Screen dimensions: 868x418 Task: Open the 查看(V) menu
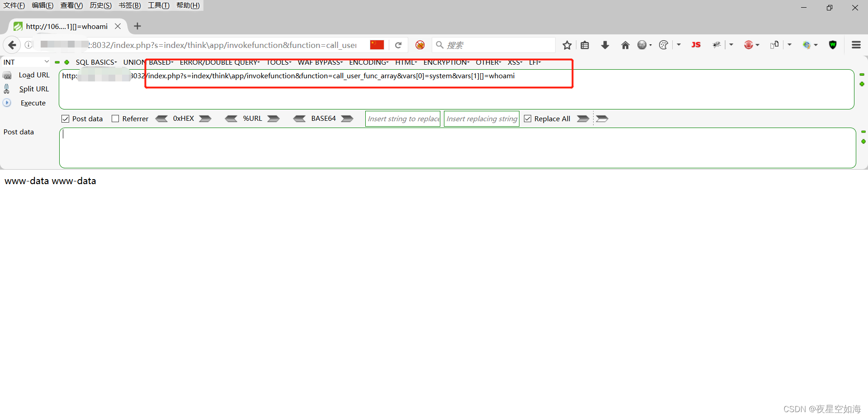pos(71,5)
